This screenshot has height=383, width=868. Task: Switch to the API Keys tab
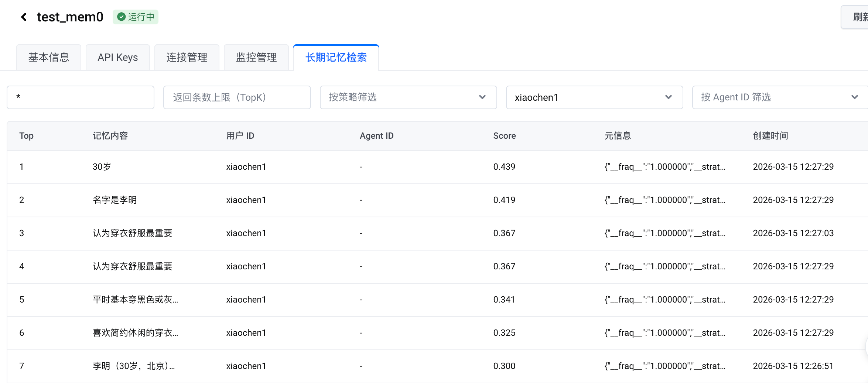[117, 58]
